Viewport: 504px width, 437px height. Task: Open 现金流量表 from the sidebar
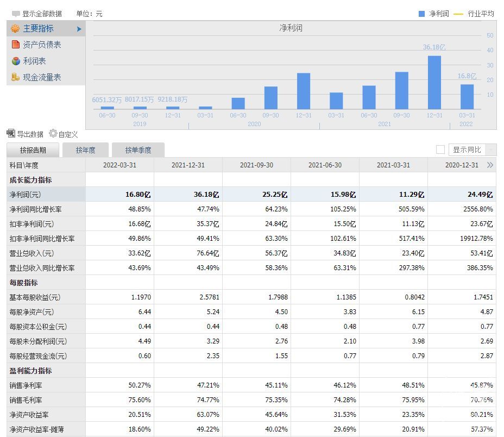[42, 77]
